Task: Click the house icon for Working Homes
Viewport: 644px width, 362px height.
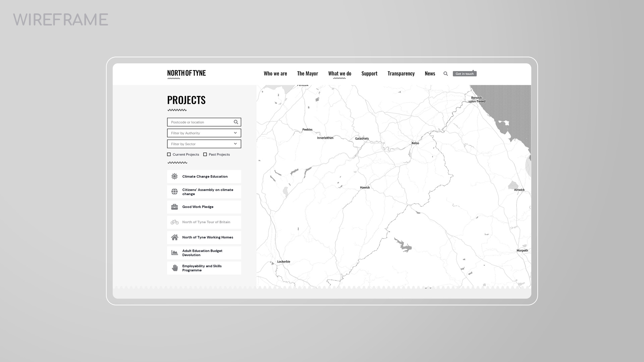Action: coord(174,237)
